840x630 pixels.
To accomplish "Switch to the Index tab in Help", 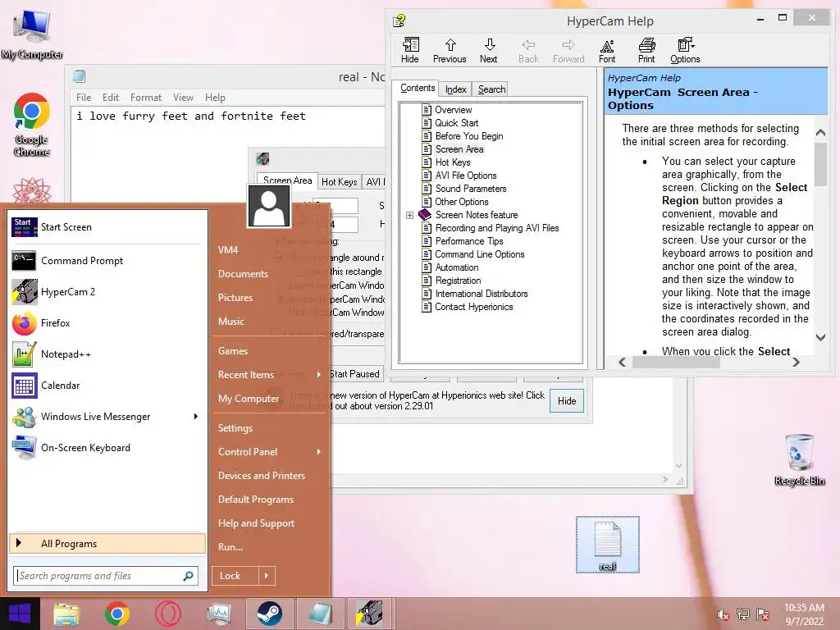I will point(455,89).
